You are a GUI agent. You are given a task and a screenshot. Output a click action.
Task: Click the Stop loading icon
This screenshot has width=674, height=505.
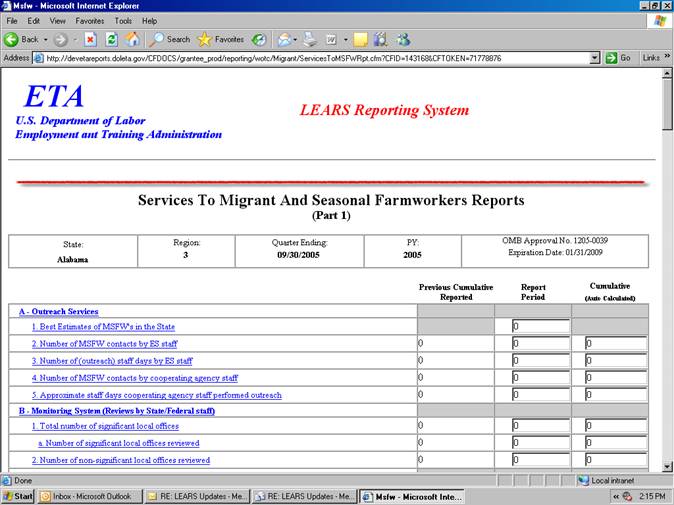(90, 39)
